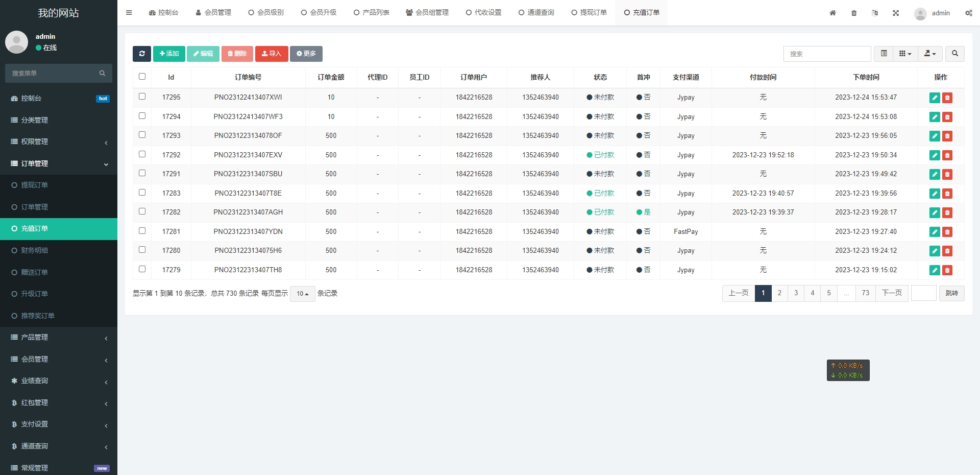
Task: Check the select-all checkbox in table header
Action: [142, 77]
